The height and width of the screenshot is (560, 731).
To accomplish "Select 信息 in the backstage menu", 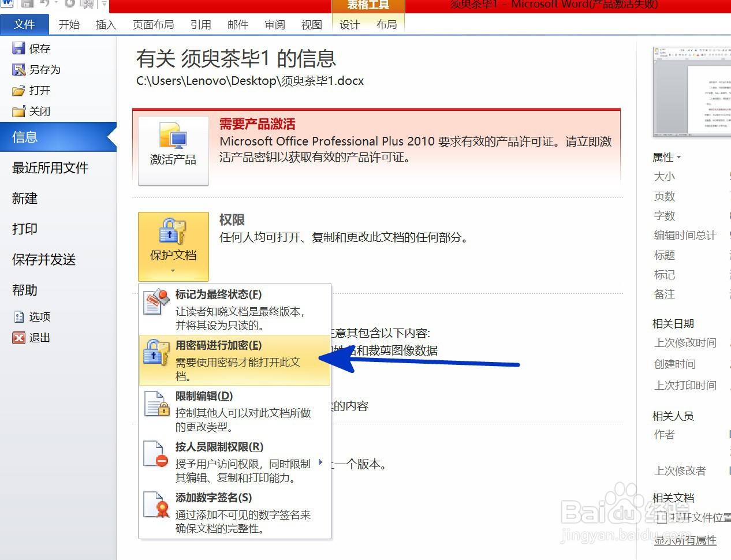I will tap(58, 137).
